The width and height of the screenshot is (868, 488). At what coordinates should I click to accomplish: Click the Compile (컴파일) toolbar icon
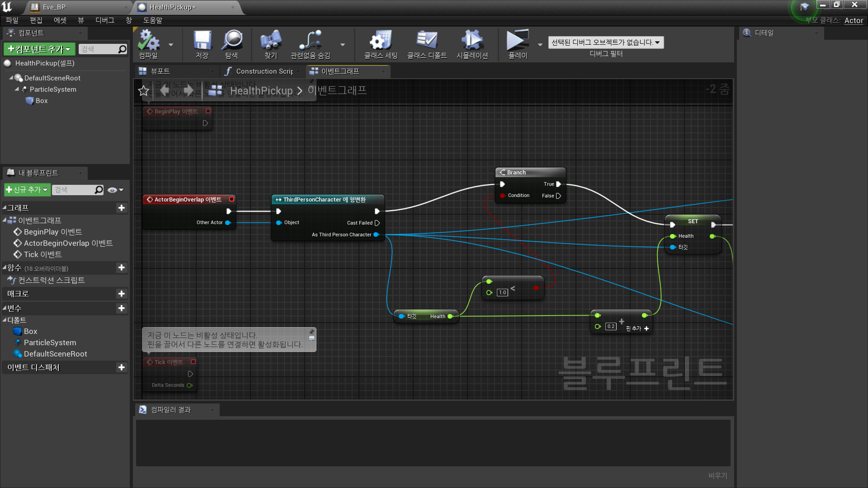pyautogui.click(x=148, y=41)
